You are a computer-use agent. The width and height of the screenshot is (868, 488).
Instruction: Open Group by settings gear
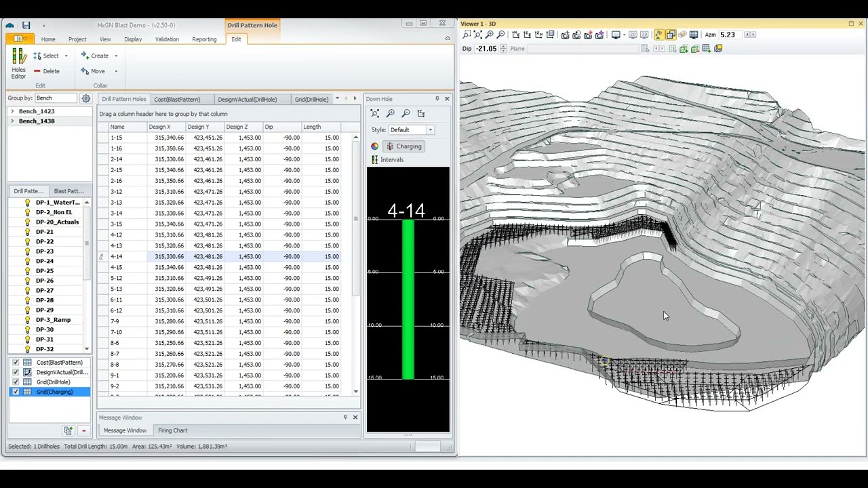[x=86, y=98]
